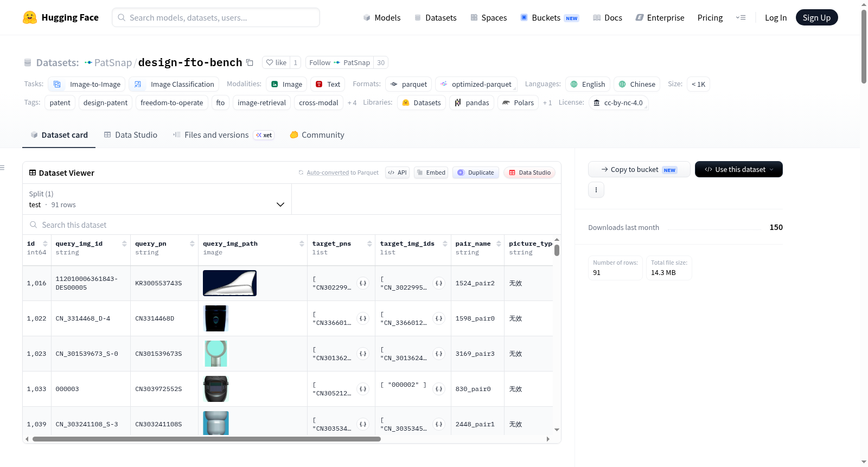Filter by the Image-to-Image task tag

87,84
